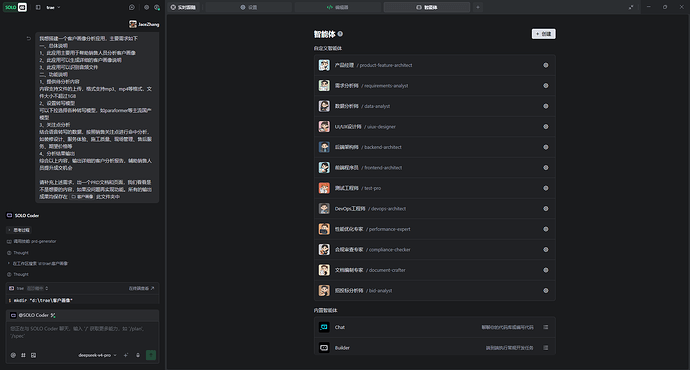Open the 文档编辑专家 agent row
690x370 pixels.
pos(435,270)
